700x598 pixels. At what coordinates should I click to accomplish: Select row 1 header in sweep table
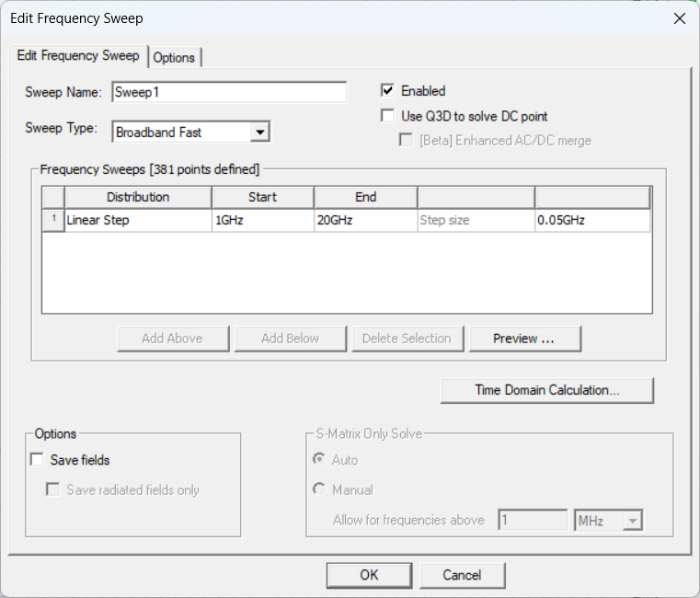[53, 220]
